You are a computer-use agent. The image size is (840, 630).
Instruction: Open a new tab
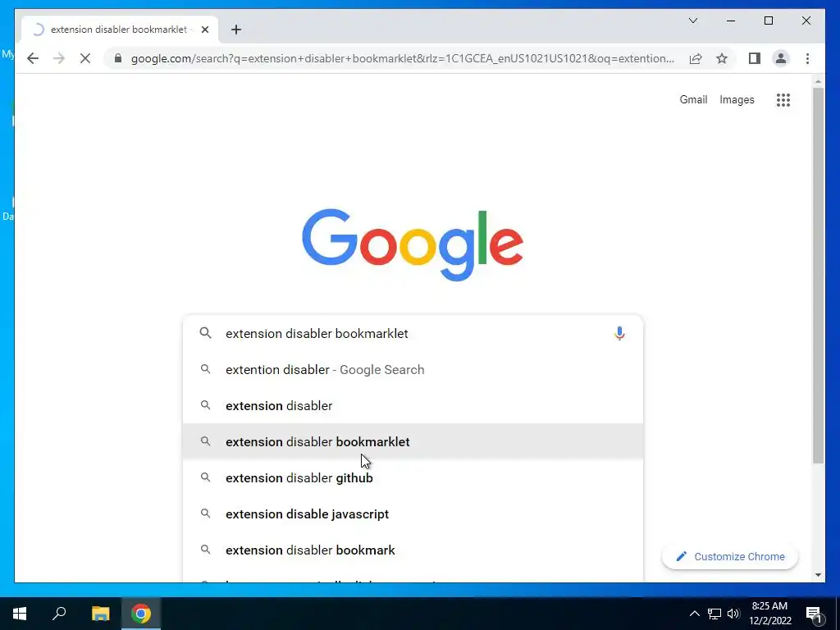point(236,30)
